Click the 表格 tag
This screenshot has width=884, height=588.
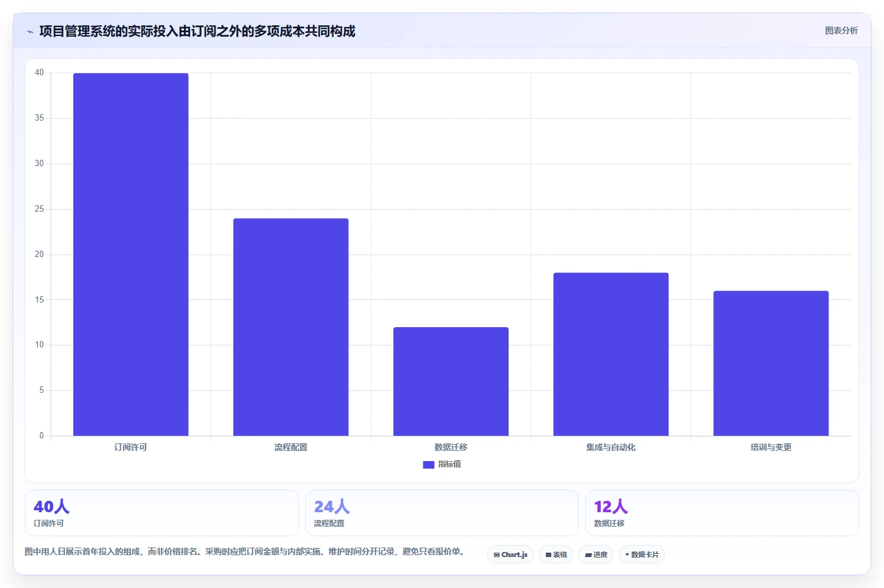tap(556, 555)
